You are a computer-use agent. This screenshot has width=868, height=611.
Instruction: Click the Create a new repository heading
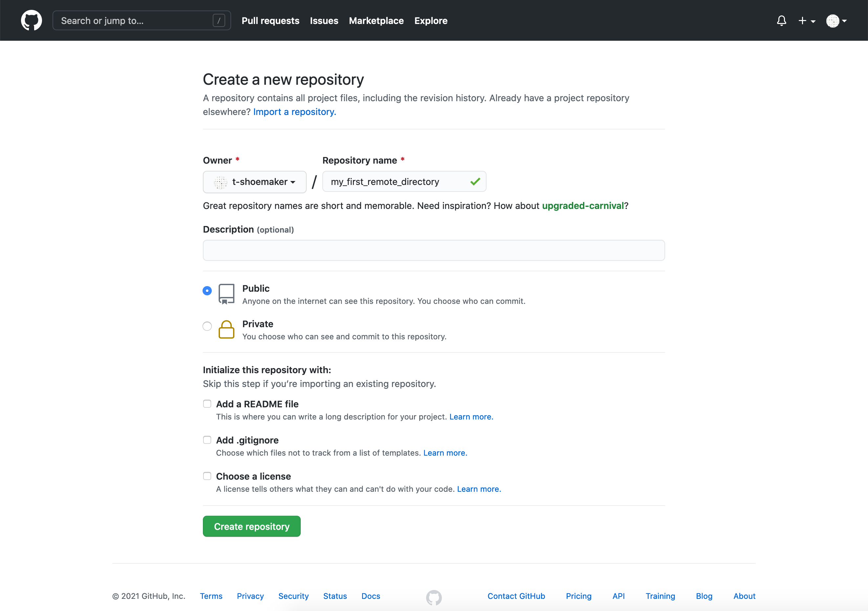pos(283,79)
